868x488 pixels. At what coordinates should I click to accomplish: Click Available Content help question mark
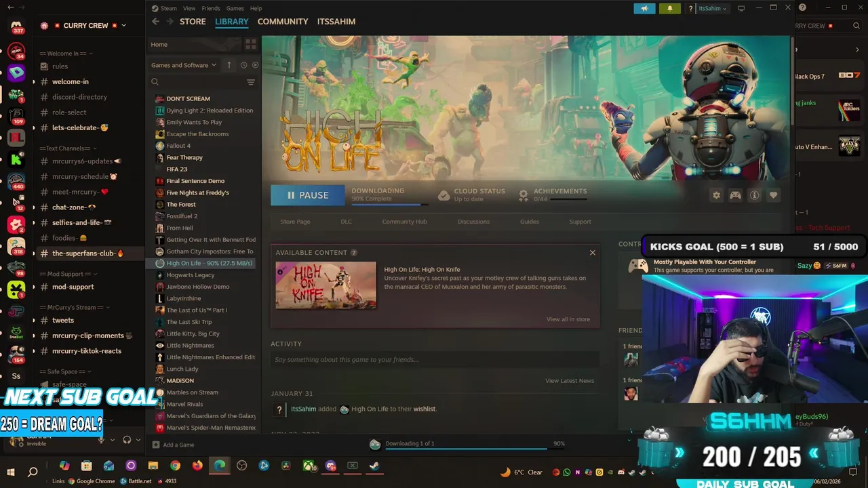pyautogui.click(x=353, y=253)
